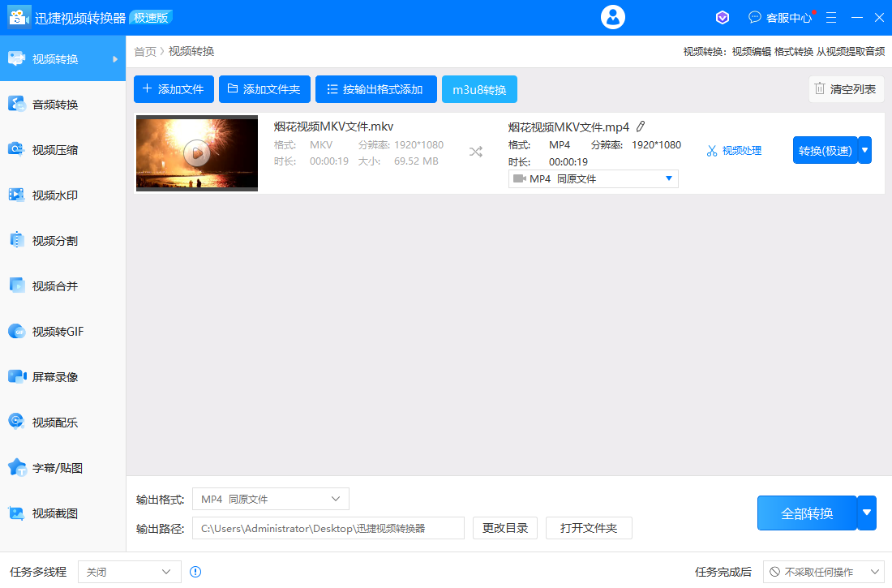Click the 视频转GIF sidebar icon
This screenshot has height=588, width=892.
point(17,331)
